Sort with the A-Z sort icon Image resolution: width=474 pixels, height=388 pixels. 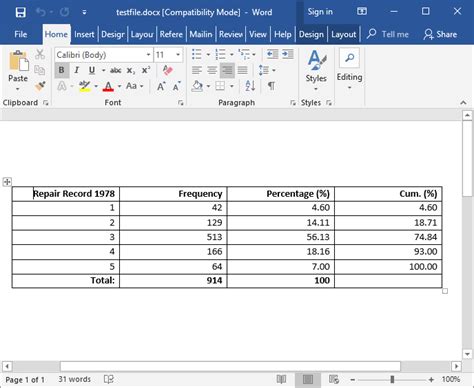[250, 86]
